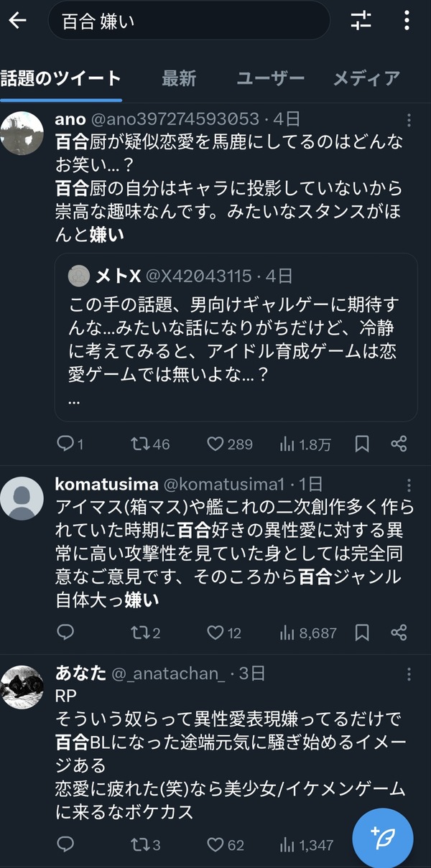Viewport: 431px width, 868px height.
Task: Bookmark ano's tweet
Action: point(362,444)
